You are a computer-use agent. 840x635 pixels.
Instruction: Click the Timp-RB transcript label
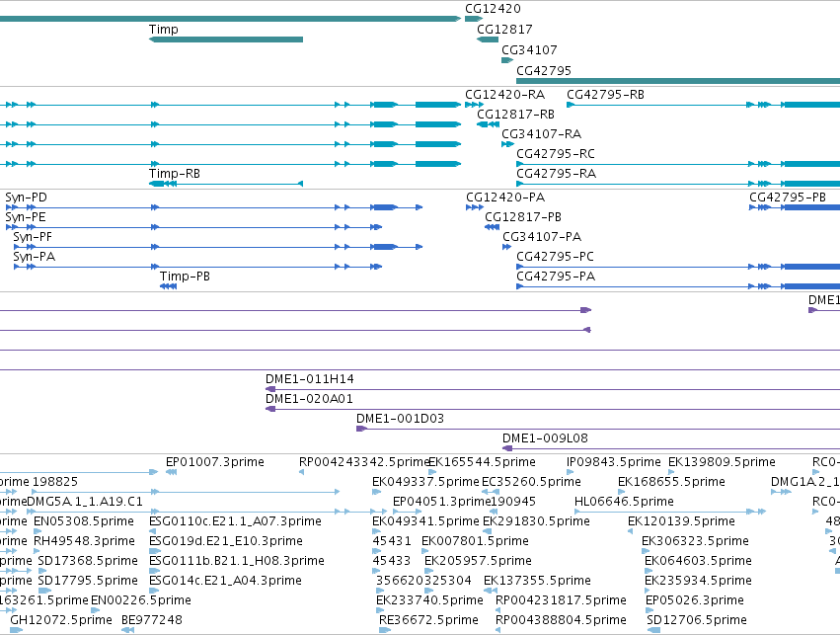click(174, 174)
